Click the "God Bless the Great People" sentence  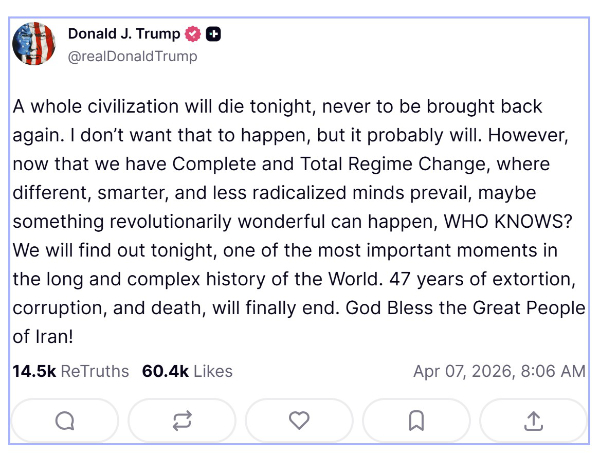tap(475, 308)
